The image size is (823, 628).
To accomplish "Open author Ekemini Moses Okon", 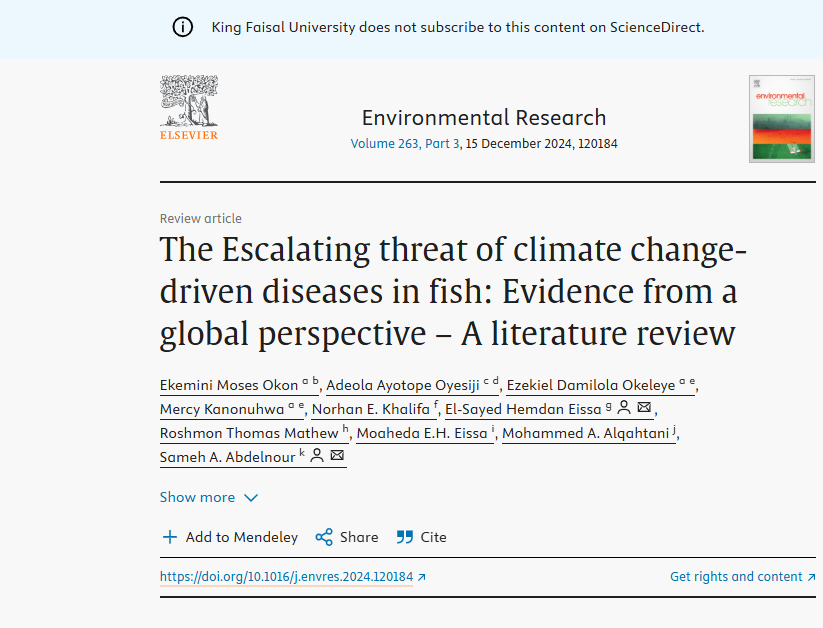I will click(229, 385).
